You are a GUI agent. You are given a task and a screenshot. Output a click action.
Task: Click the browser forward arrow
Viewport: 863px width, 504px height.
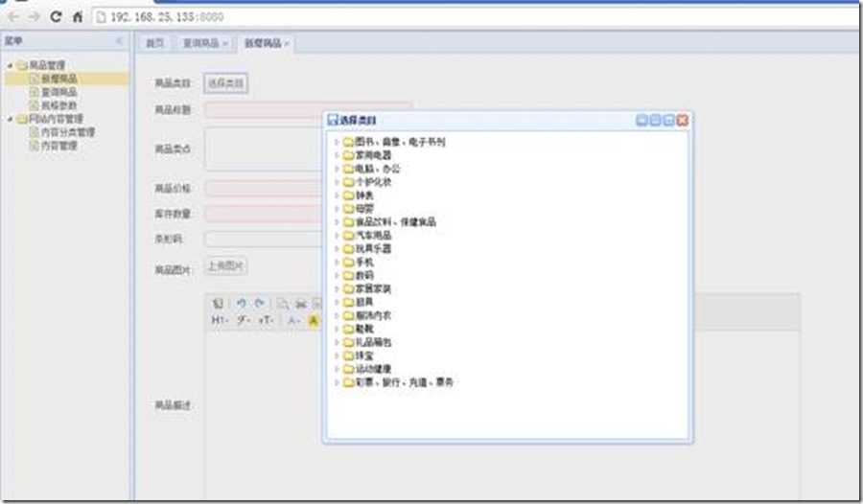35,17
